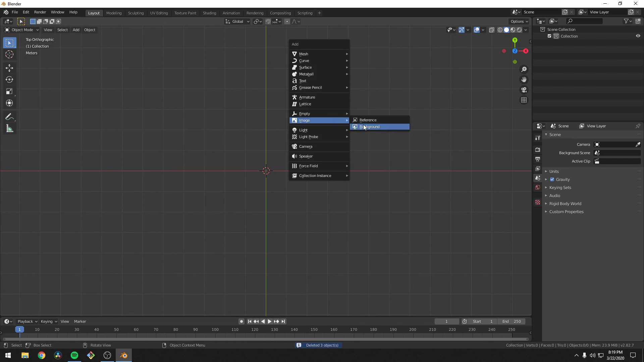Select the Move tool in the toolbar

(x=9, y=68)
